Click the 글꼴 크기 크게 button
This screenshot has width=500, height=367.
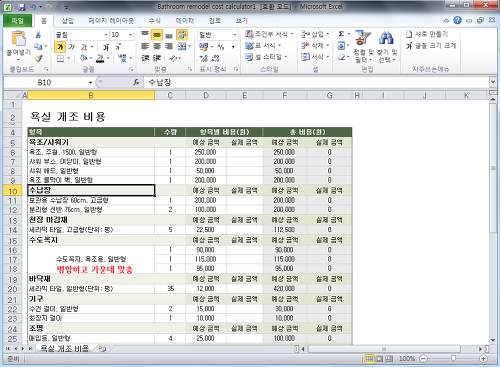431,46
